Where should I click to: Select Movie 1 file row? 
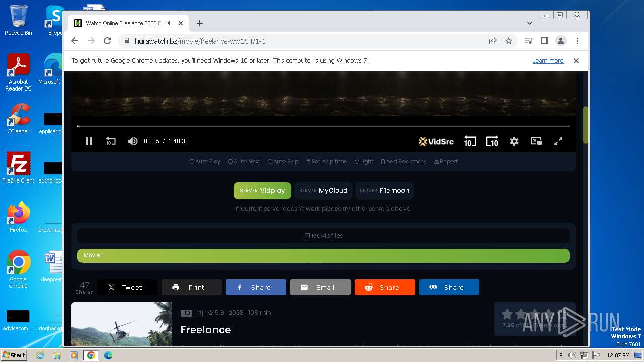click(x=324, y=255)
